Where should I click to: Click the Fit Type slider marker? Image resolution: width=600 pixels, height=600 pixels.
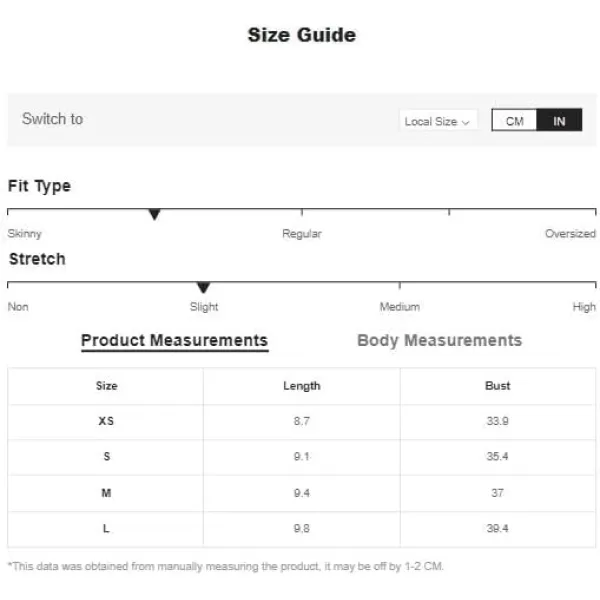tap(155, 214)
